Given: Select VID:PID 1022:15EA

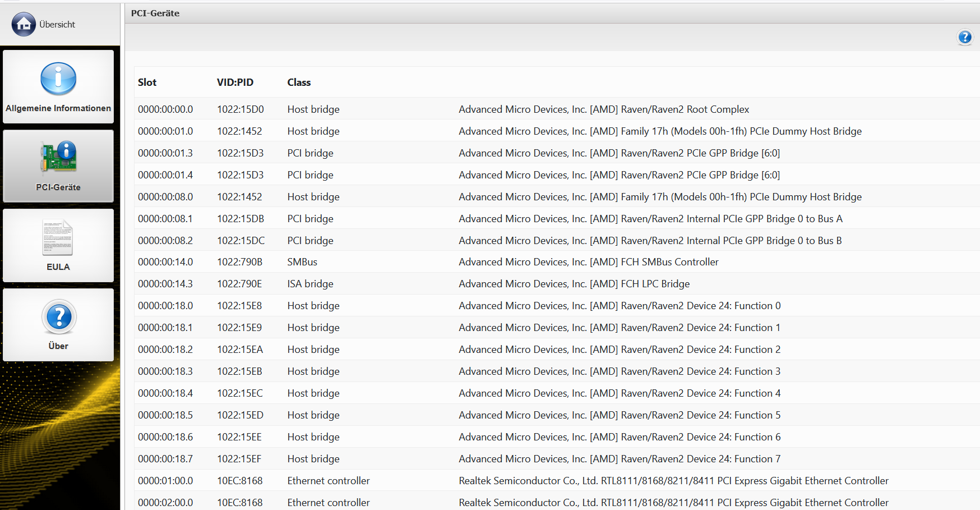Looking at the screenshot, I should pos(240,350).
